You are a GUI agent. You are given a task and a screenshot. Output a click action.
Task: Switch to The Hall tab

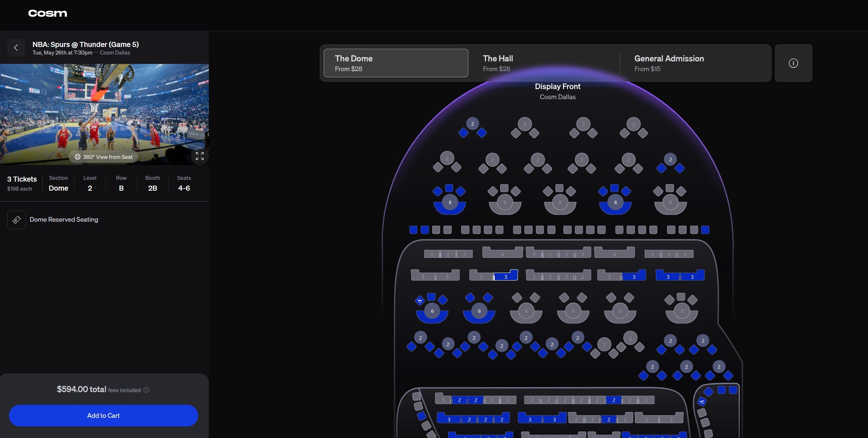coord(544,63)
